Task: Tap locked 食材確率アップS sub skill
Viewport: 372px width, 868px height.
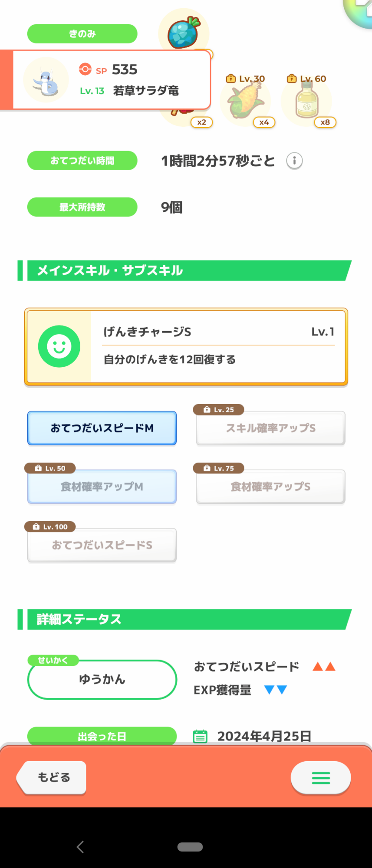Action: pyautogui.click(x=270, y=487)
